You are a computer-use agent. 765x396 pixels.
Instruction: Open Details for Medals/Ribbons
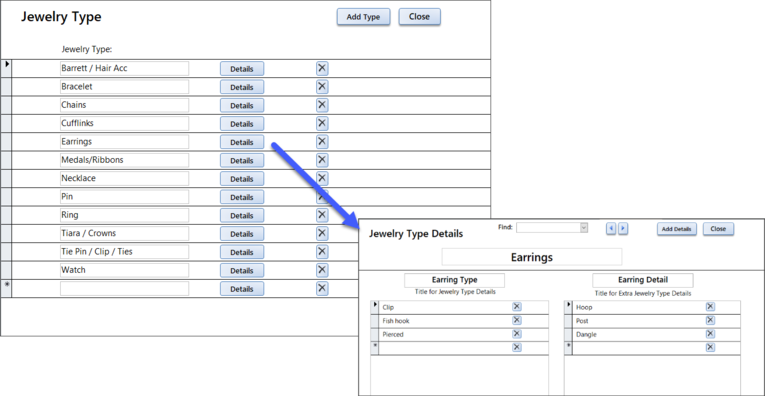click(x=242, y=160)
